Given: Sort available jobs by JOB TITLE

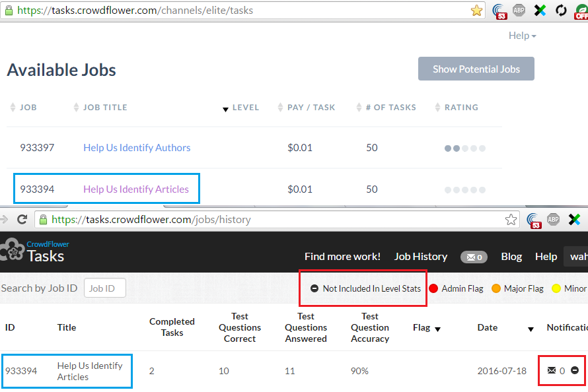Looking at the screenshot, I should tap(100, 108).
